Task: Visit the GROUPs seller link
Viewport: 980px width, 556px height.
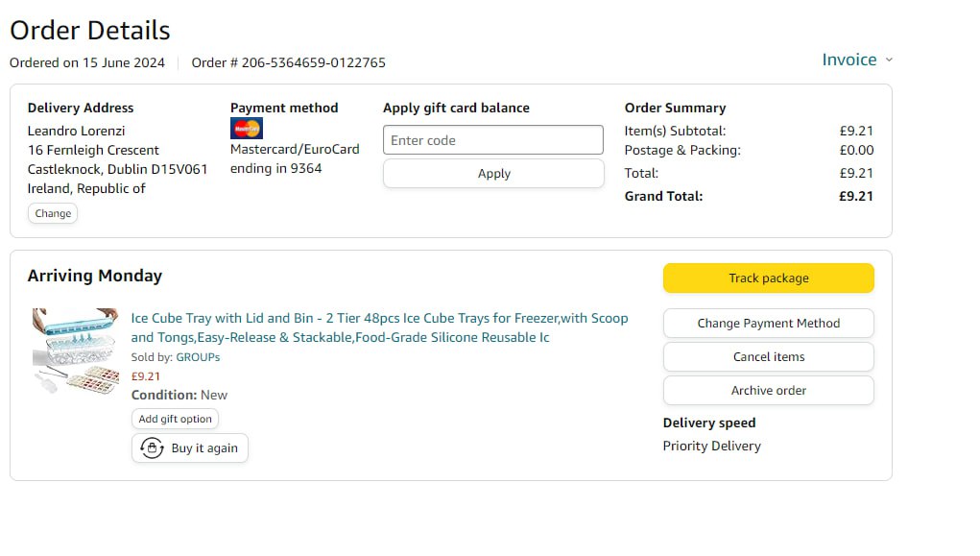Action: pos(198,357)
